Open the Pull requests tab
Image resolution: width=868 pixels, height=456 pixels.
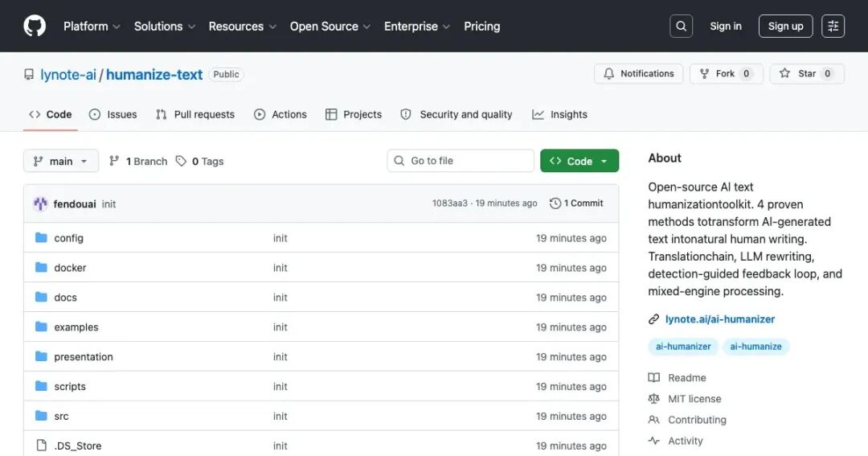[195, 115]
